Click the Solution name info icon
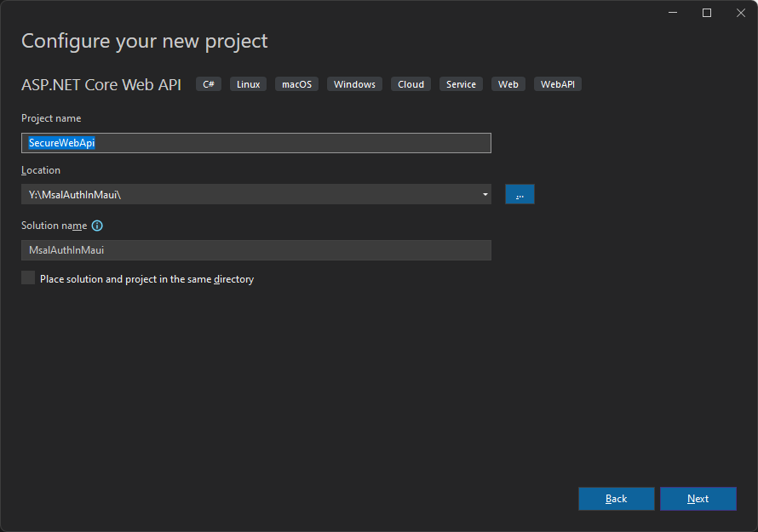The width and height of the screenshot is (758, 532). (97, 226)
